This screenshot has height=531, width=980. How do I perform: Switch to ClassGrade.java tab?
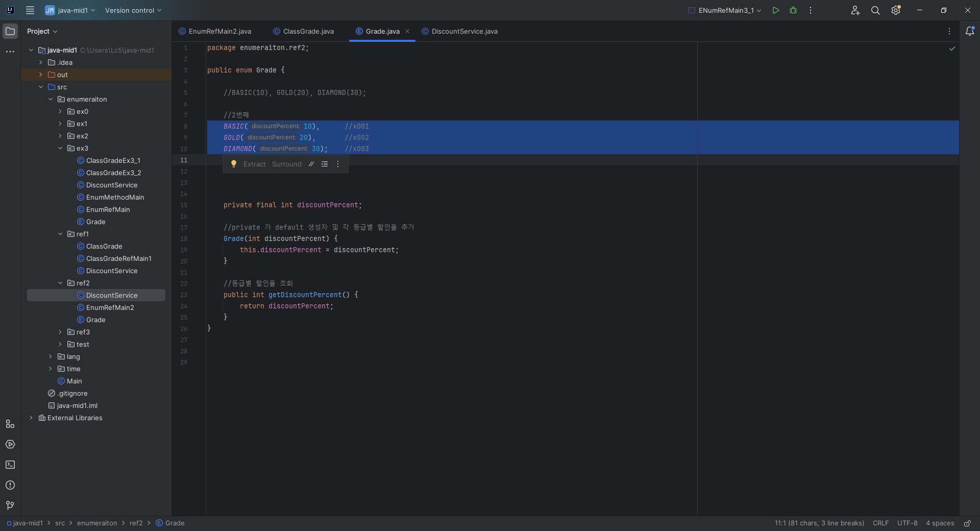(x=304, y=31)
